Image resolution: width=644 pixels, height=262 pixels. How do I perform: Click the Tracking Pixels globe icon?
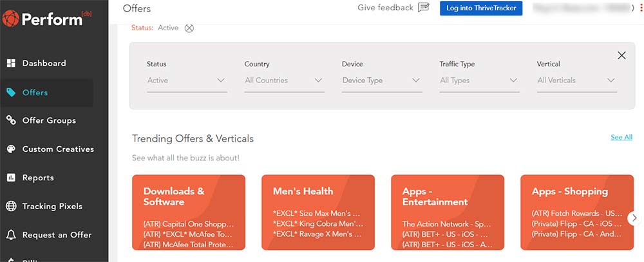[11, 207]
